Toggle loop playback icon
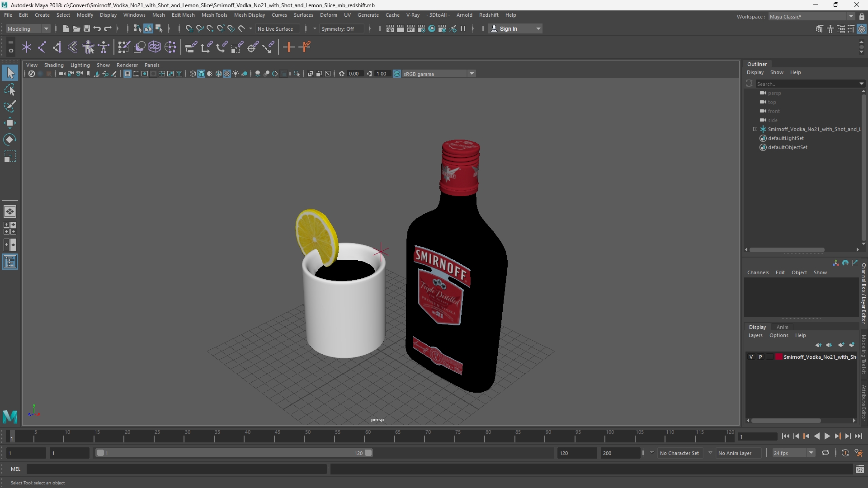Image resolution: width=868 pixels, height=488 pixels. [826, 453]
